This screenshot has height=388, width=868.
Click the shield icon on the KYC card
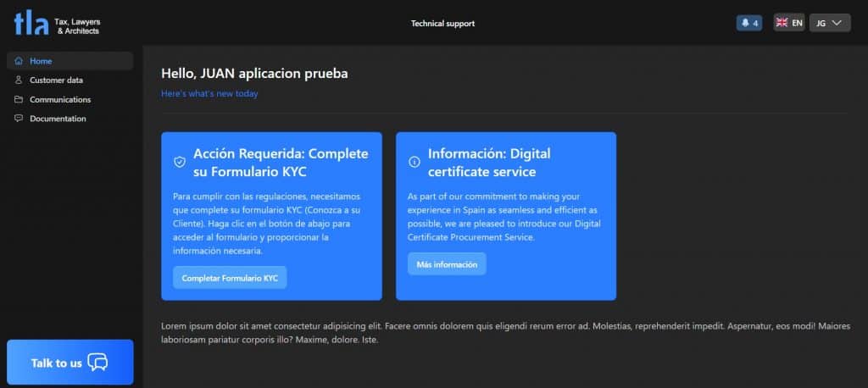tap(179, 162)
